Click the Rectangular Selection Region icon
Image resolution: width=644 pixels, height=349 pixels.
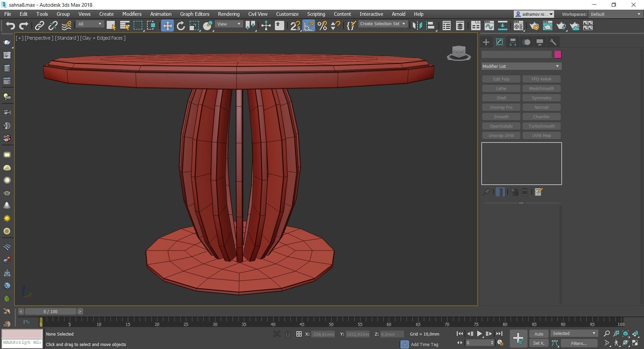tap(138, 26)
